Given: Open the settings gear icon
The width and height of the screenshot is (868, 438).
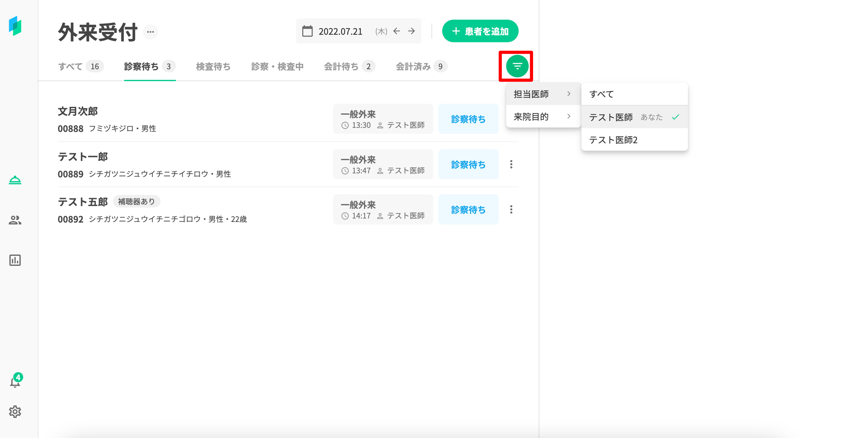Looking at the screenshot, I should (15, 411).
